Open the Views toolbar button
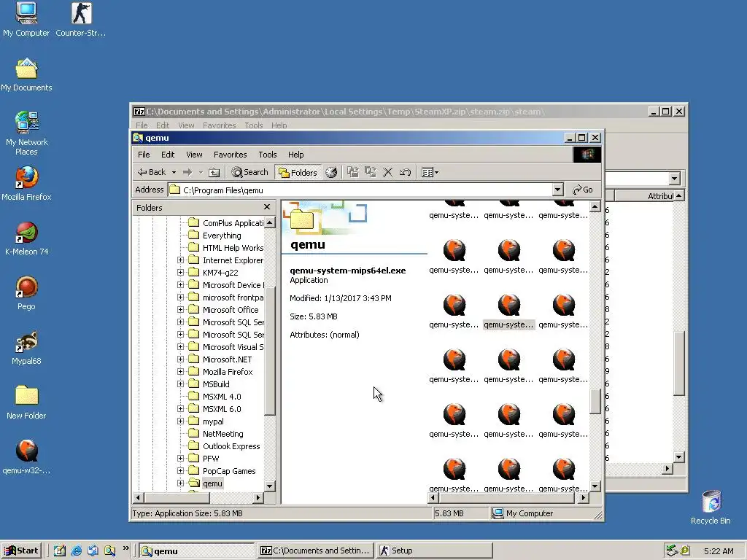 430,172
